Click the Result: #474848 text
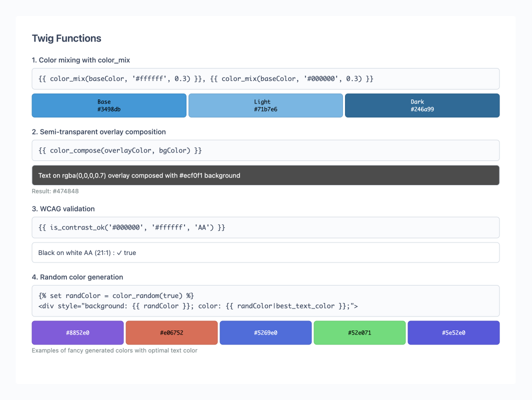 [x=55, y=191]
